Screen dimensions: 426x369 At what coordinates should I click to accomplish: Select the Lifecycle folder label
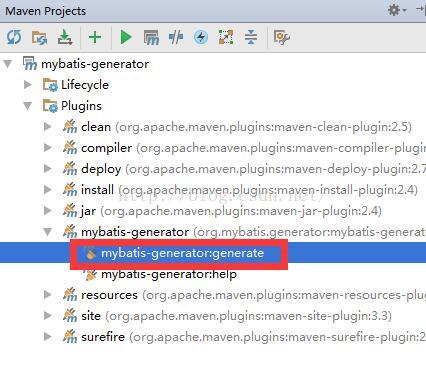[x=85, y=85]
